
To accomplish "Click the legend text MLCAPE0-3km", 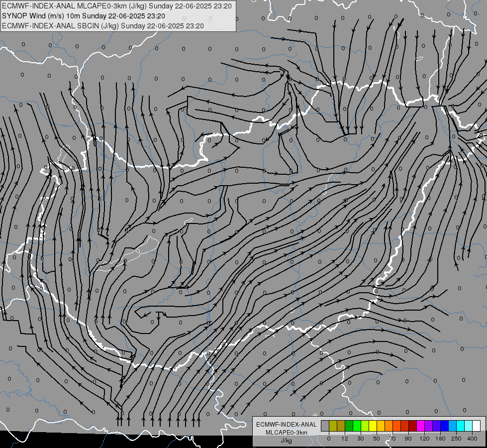I will coord(287,433).
